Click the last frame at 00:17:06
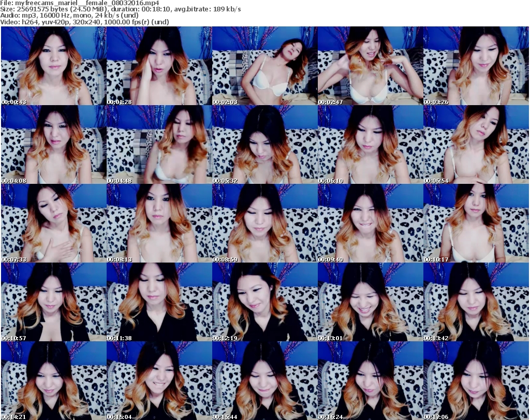 point(476,381)
